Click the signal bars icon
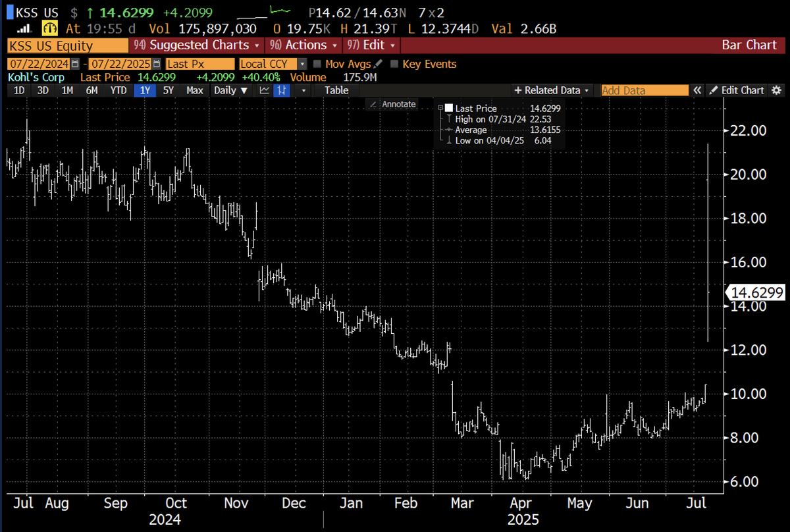 [x=23, y=28]
